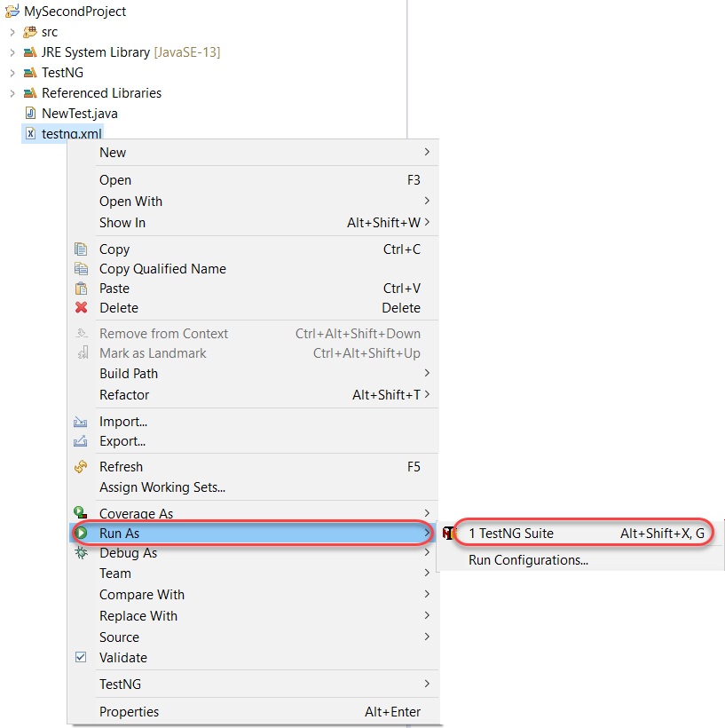The height and width of the screenshot is (728, 725).
Task: Select Replace With menu entry
Action: click(254, 615)
